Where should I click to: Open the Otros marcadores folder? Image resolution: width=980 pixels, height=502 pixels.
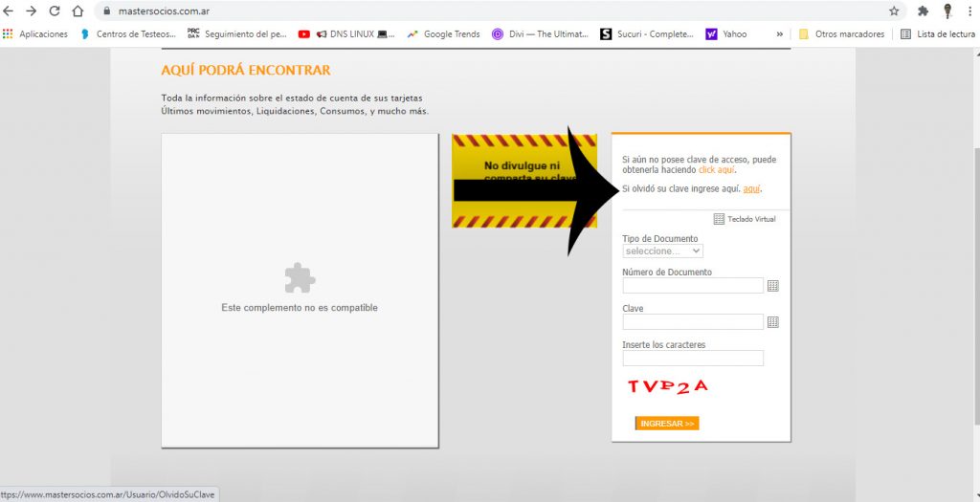[842, 34]
